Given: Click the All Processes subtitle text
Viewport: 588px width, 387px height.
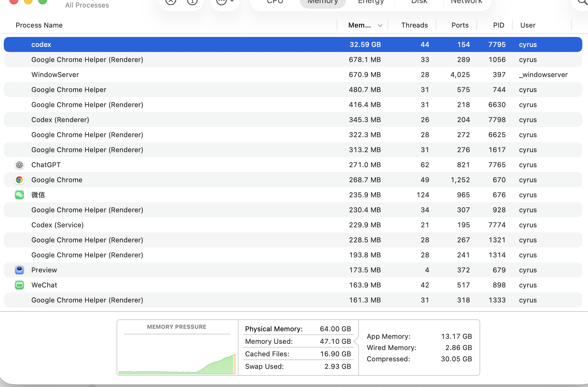Looking at the screenshot, I should [87, 5].
